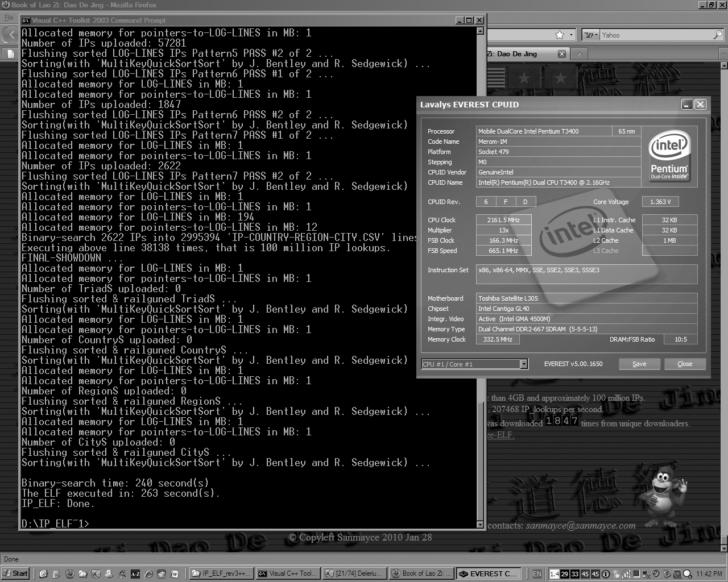Click the first quick launch icon after Start

[43, 574]
